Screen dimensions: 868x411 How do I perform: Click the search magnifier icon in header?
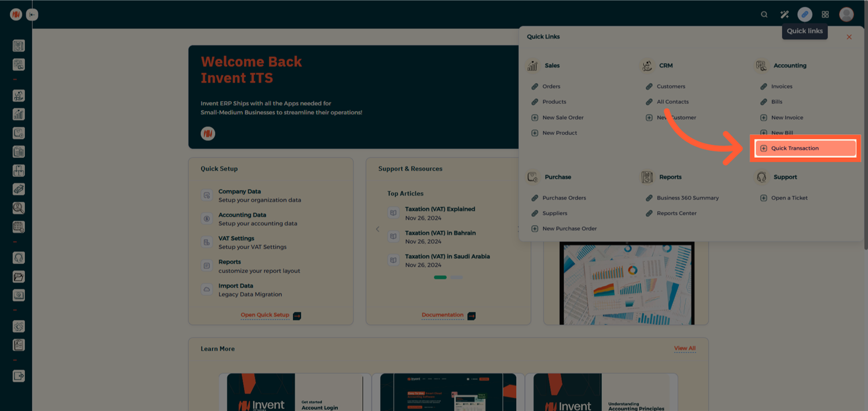[764, 14]
